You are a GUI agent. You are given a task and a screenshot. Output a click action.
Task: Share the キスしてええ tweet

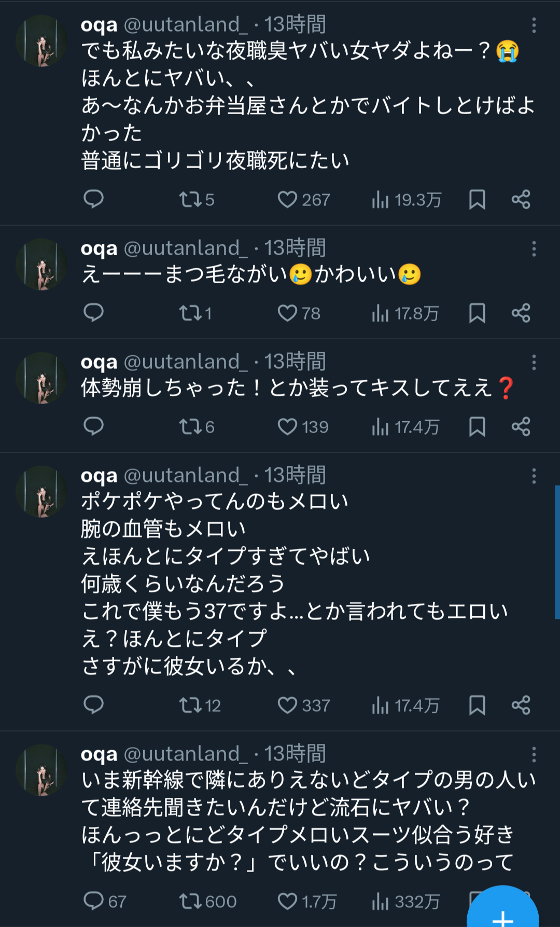pos(521,426)
